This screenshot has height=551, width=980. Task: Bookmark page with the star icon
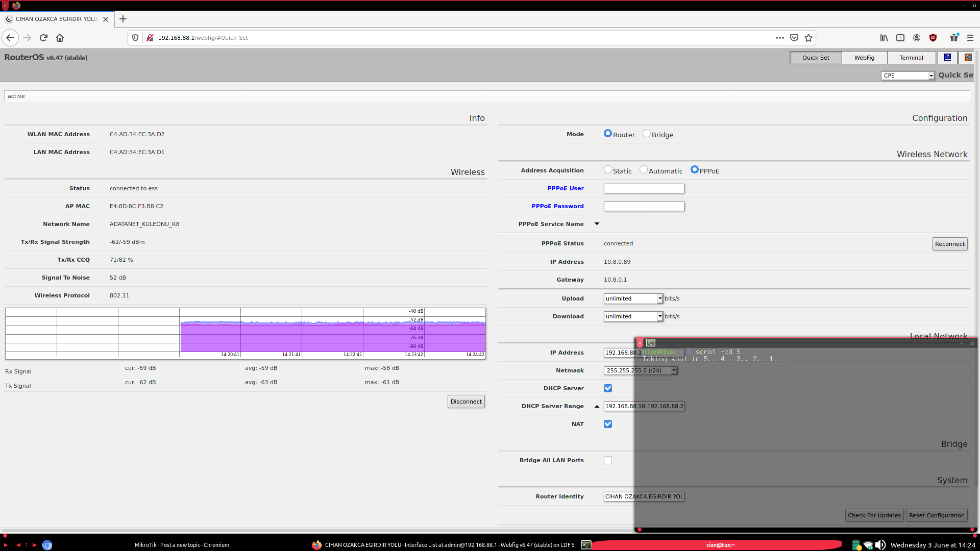pos(808,38)
